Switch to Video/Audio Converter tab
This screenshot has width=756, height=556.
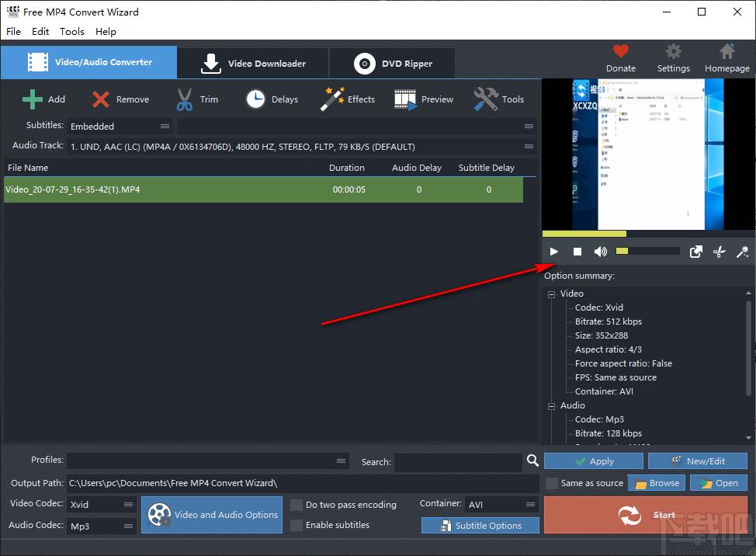coord(88,62)
